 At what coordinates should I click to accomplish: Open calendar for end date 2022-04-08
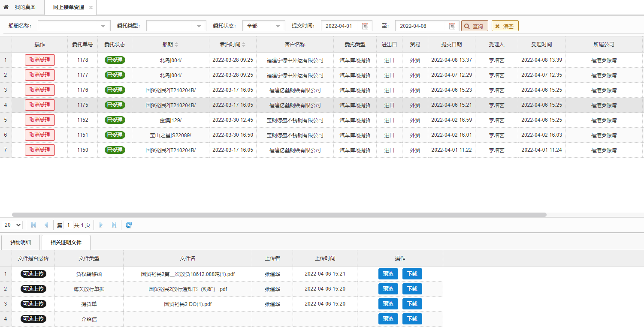[452, 26]
